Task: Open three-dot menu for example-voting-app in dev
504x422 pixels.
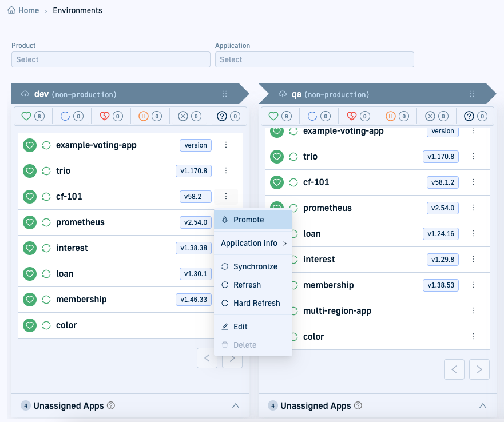Action: 226,145
